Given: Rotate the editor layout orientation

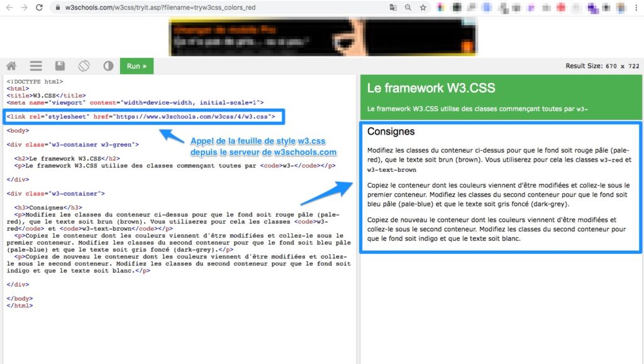Looking at the screenshot, I should pyautogui.click(x=84, y=65).
